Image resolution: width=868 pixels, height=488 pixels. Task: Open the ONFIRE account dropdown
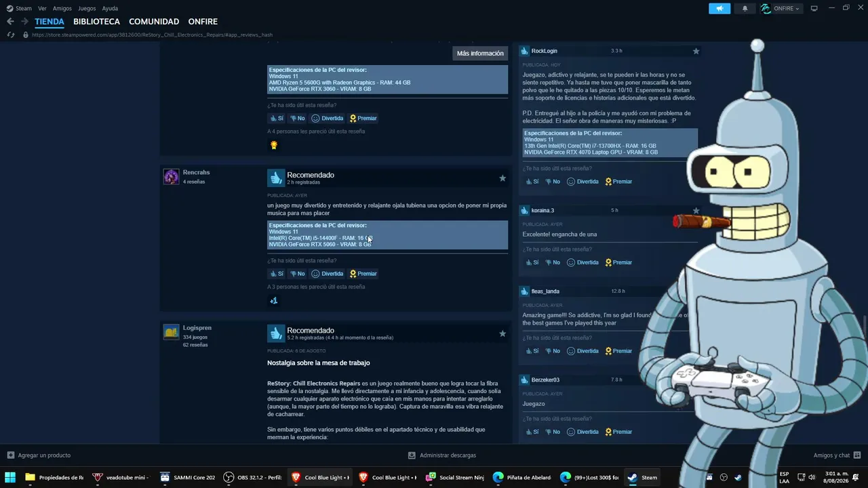point(781,8)
